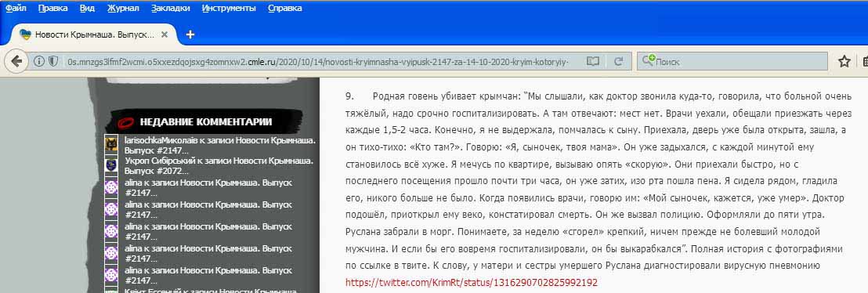Go back to the previous page
This screenshot has height=293, width=868.
click(16, 61)
